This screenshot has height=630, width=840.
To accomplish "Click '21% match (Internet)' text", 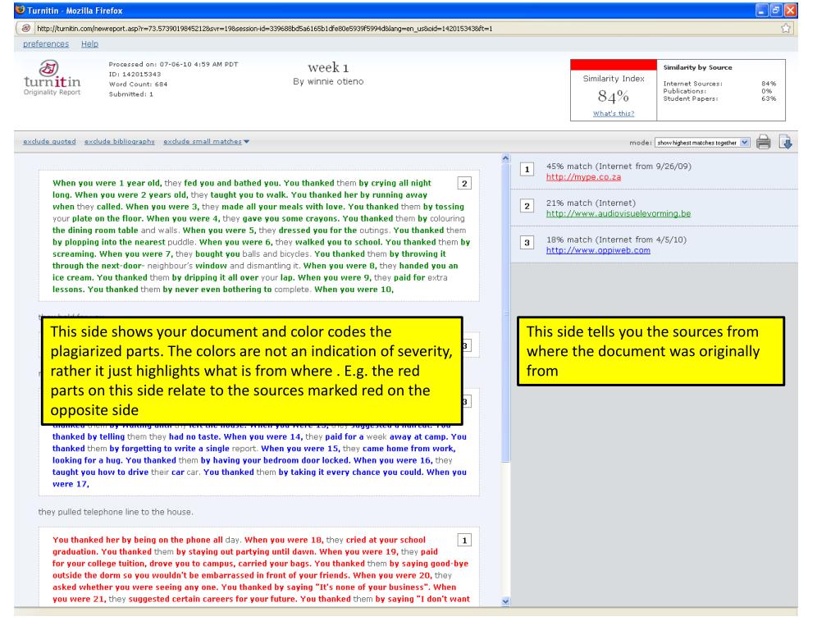I will point(591,203).
